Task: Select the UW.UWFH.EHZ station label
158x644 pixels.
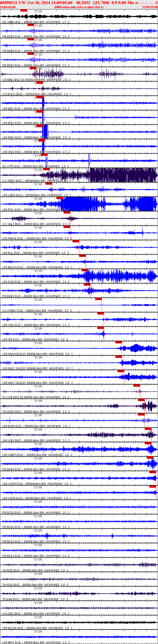Action: tap(37, 455)
